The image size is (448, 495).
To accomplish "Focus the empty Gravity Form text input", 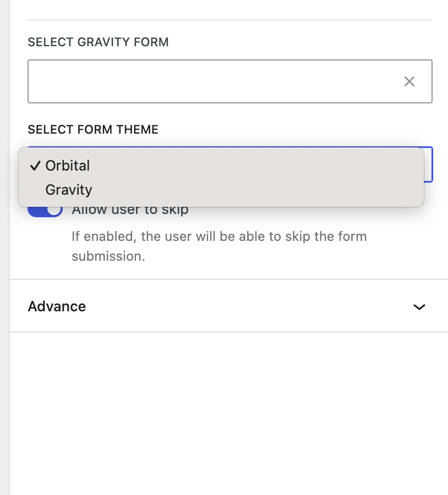I will click(209, 81).
